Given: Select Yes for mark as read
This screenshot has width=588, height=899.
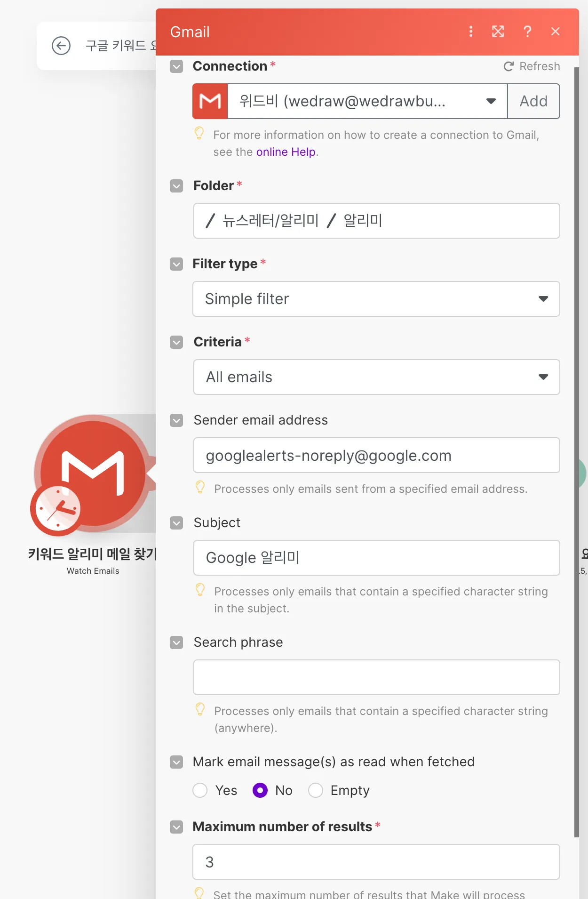Looking at the screenshot, I should pos(200,790).
